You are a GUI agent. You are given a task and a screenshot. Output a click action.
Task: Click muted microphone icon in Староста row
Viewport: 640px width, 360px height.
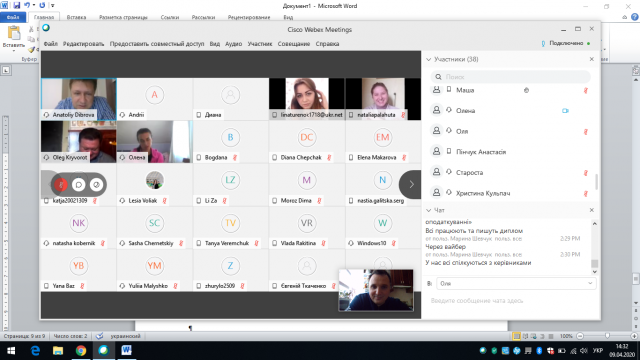(x=586, y=173)
